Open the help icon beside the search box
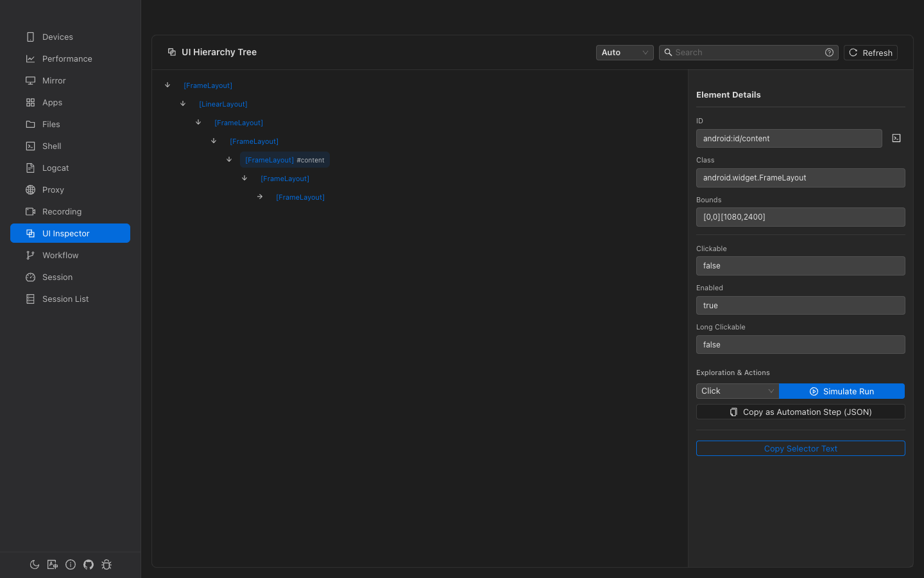924x578 pixels. tap(829, 52)
